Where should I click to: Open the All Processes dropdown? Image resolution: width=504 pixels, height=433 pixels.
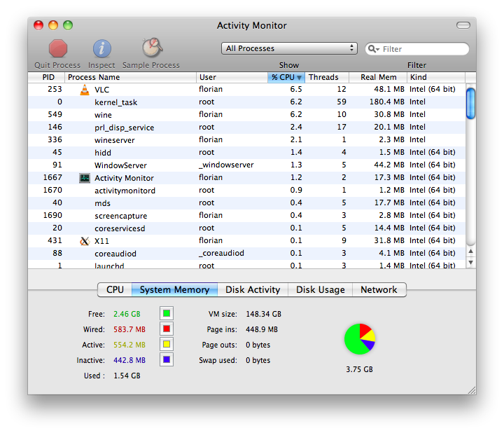pos(289,48)
